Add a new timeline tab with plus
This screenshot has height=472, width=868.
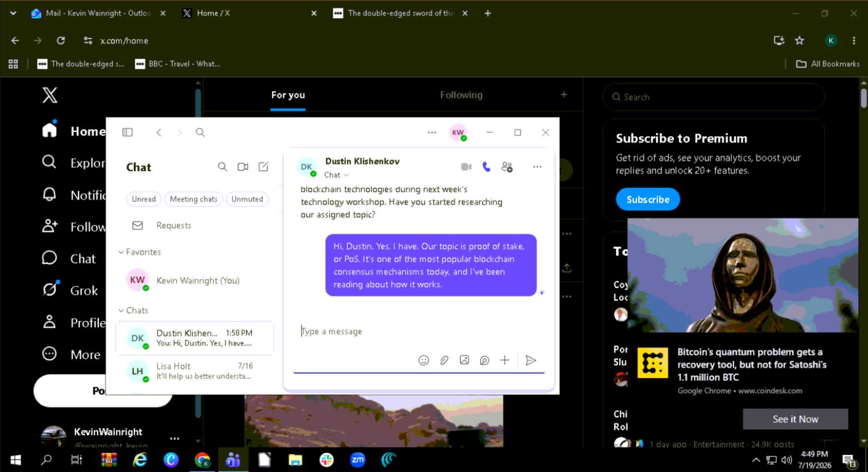tap(564, 94)
